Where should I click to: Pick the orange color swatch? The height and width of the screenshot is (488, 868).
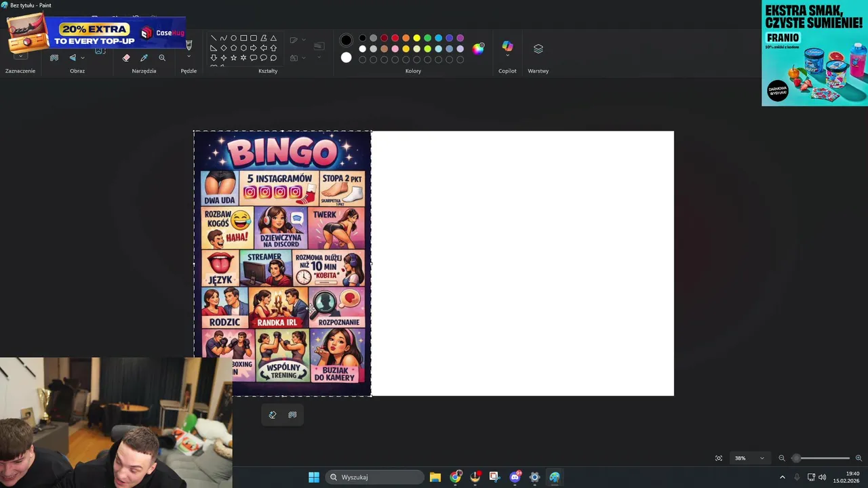click(x=406, y=38)
